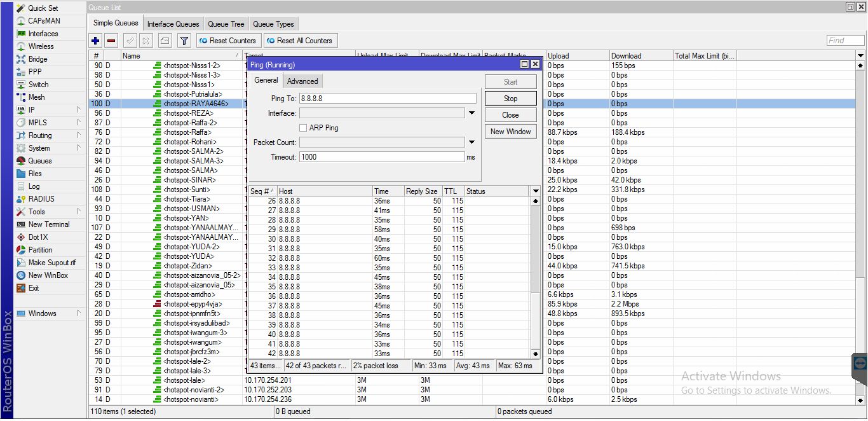Image resolution: width=868 pixels, height=421 pixels.
Task: Open the Switch menu
Action: click(38, 85)
